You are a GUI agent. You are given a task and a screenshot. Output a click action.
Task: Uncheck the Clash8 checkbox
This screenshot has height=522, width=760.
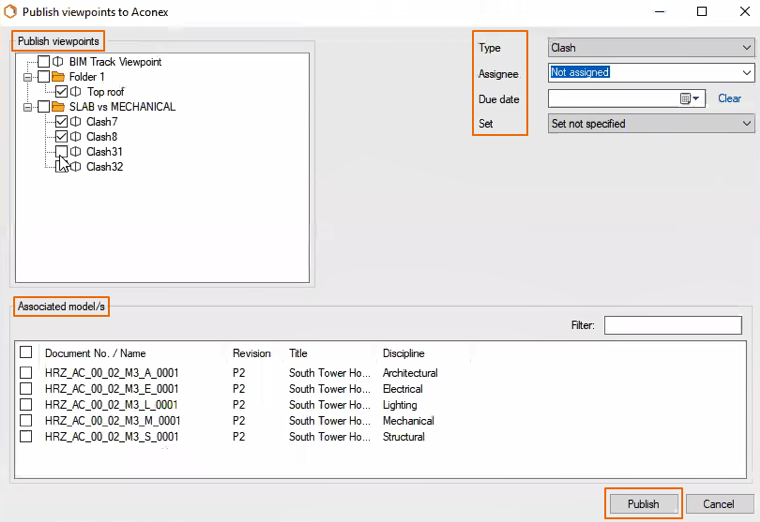click(62, 137)
